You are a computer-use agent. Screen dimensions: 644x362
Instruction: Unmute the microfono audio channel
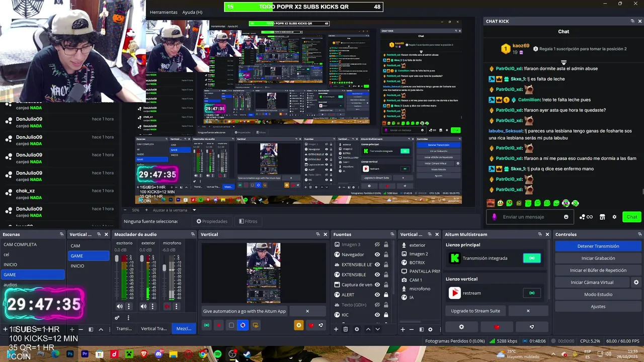[x=167, y=306]
